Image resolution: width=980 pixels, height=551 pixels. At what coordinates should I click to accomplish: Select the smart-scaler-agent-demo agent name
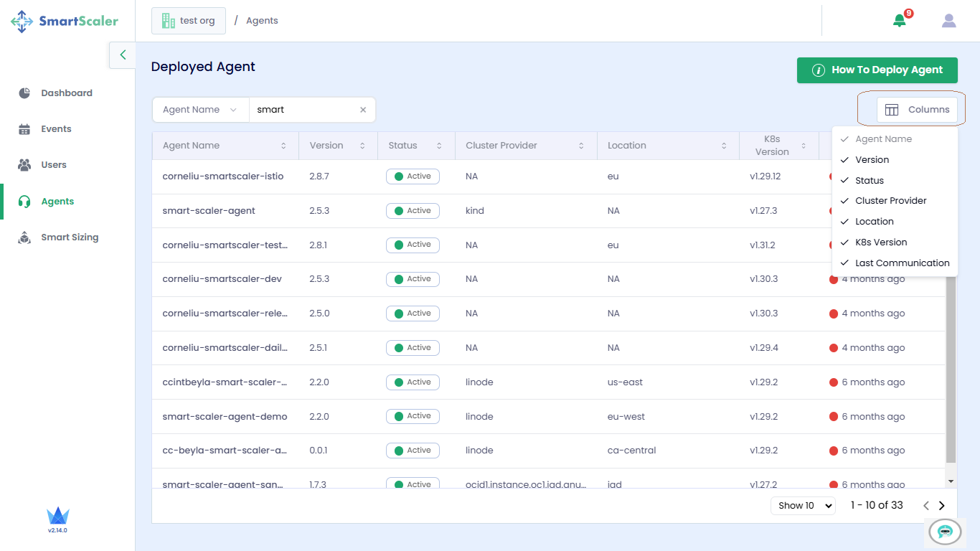click(x=225, y=417)
